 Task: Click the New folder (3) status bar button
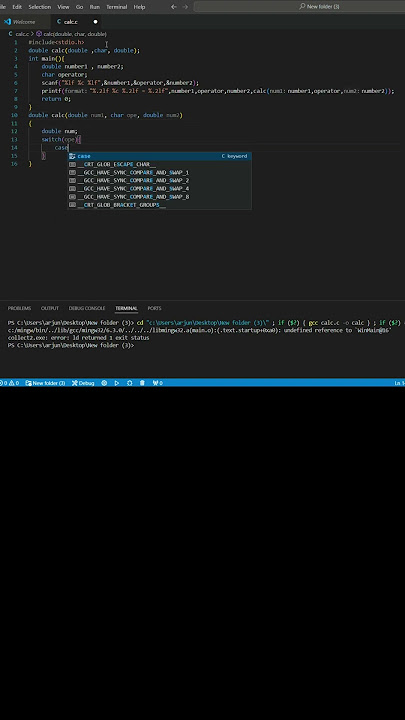pyautogui.click(x=45, y=383)
